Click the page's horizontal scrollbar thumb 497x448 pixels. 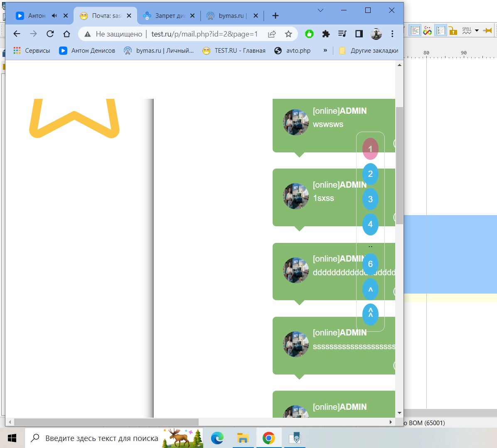coord(106,422)
